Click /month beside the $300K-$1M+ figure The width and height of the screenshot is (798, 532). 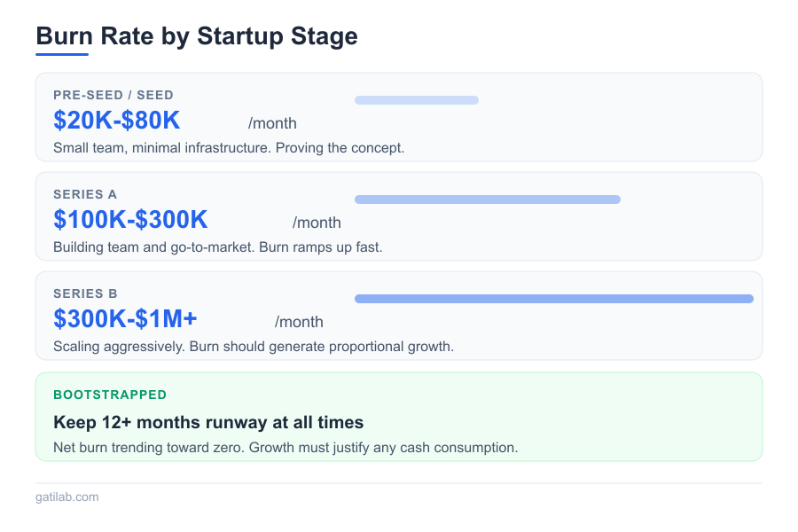click(x=299, y=322)
